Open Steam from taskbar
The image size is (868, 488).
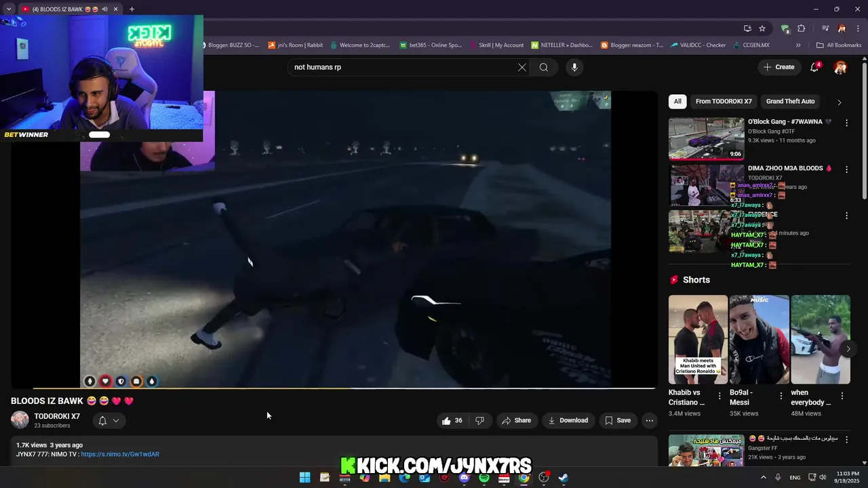pos(564,477)
